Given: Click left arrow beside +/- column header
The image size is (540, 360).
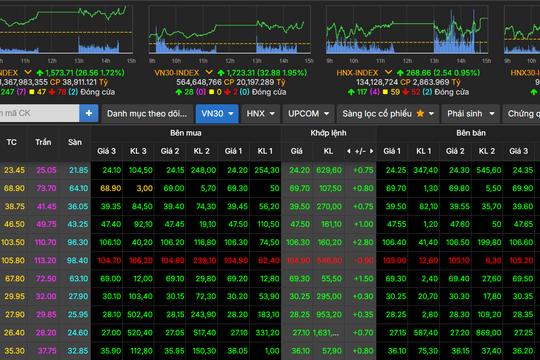Looking at the screenshot, I should 349,151.
